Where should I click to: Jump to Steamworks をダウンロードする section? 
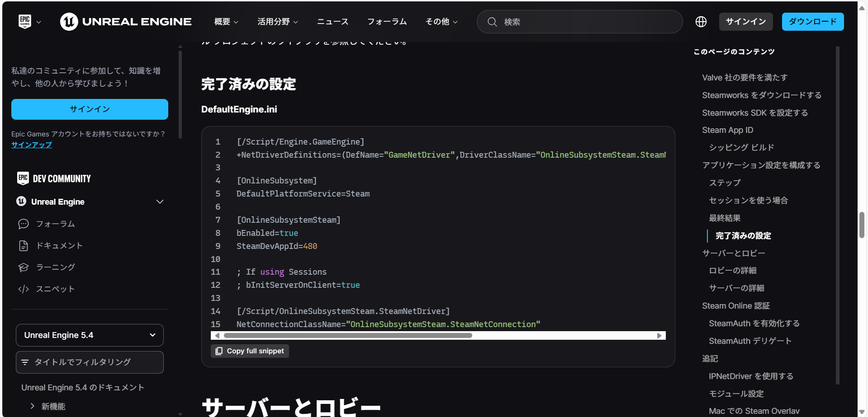(762, 95)
